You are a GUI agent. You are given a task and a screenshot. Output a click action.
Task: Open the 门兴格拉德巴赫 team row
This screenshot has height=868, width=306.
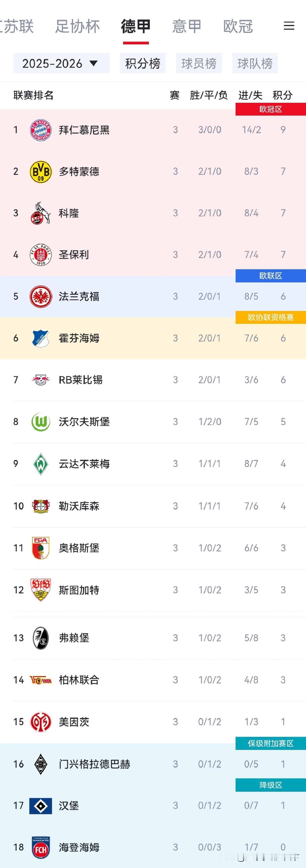coord(153,764)
